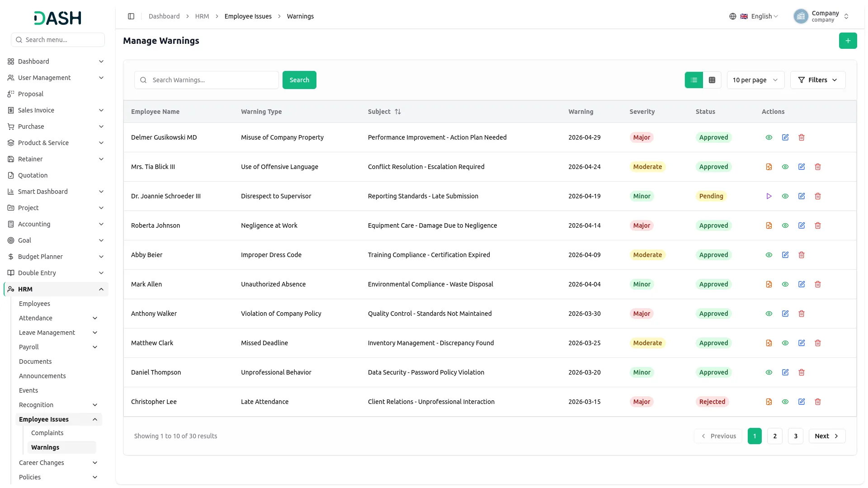Expand the Filters dropdown
Viewport: 868px width, 488px height.
click(818, 80)
